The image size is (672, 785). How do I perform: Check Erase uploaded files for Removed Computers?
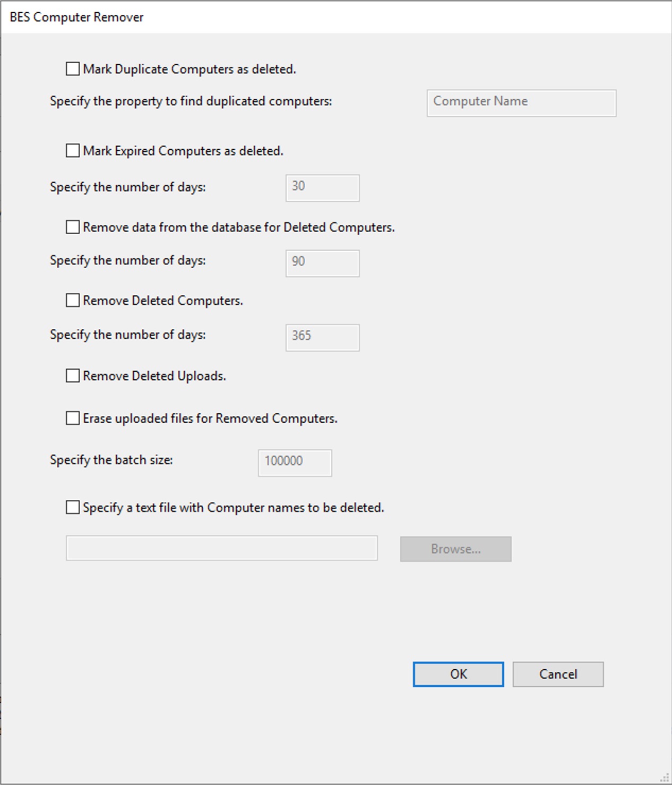pos(73,419)
